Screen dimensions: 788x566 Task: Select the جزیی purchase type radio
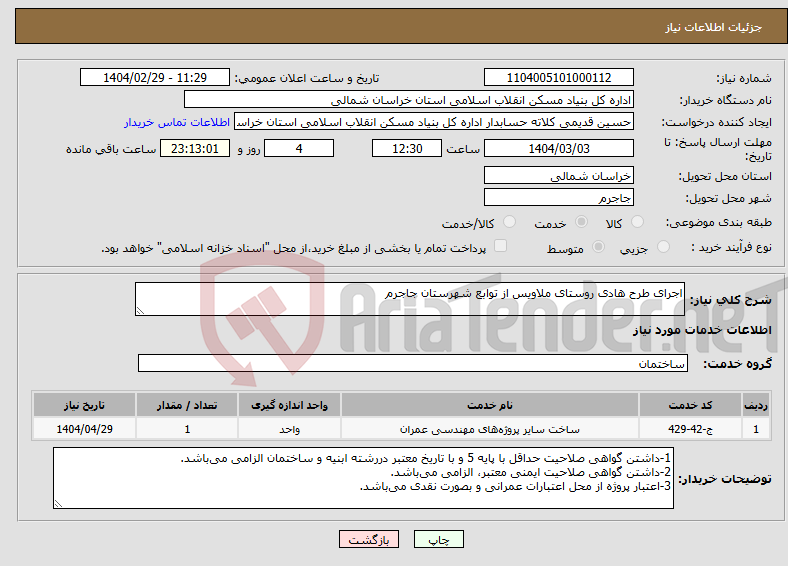663,246
